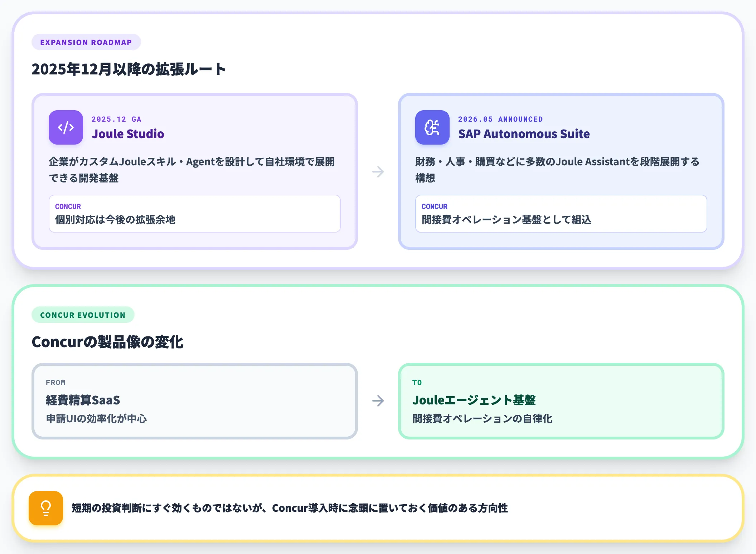This screenshot has width=756, height=554.
Task: Click the heading '2025年12月以降の拡張ルート'
Action: 129,69
